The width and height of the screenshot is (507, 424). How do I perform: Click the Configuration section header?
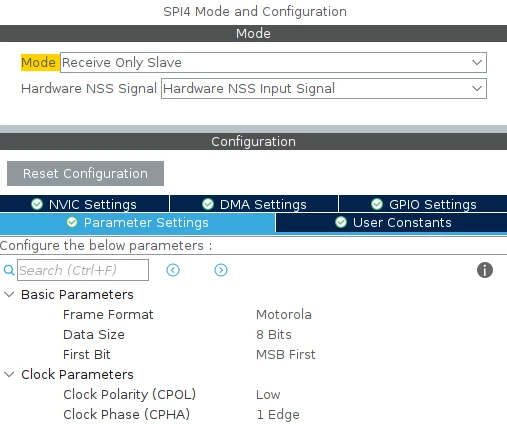tap(253, 141)
